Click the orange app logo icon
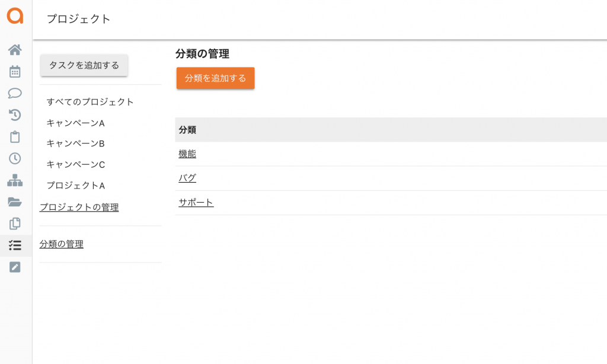This screenshot has width=607, height=364. point(15,16)
